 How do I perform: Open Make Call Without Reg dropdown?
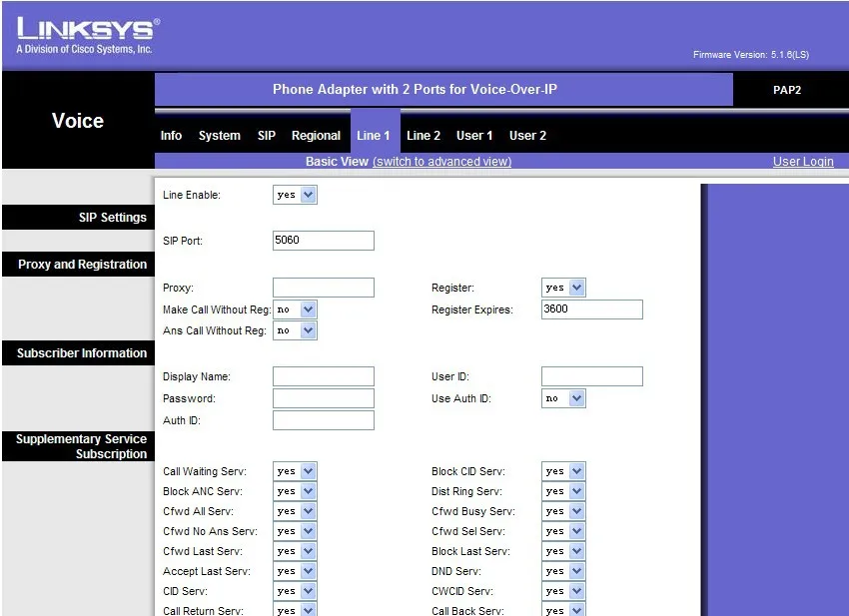pos(295,309)
